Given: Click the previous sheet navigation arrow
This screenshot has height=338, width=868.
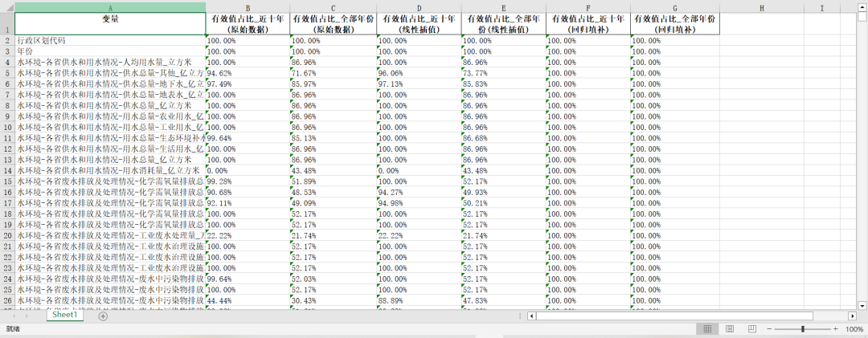Looking at the screenshot, I should (13, 316).
